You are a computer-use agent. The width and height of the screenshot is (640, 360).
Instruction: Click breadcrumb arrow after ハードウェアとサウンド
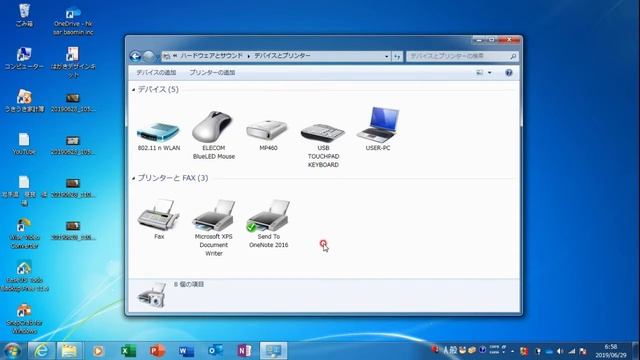[249, 56]
